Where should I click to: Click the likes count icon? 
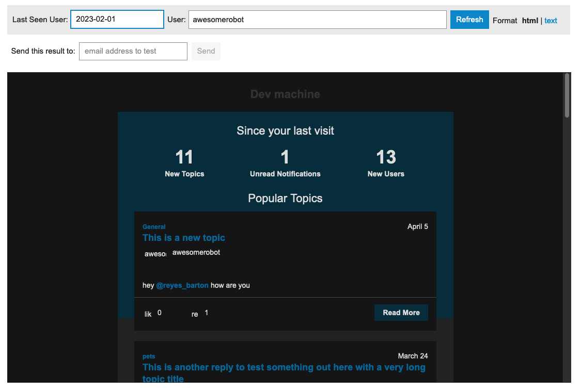(148, 313)
